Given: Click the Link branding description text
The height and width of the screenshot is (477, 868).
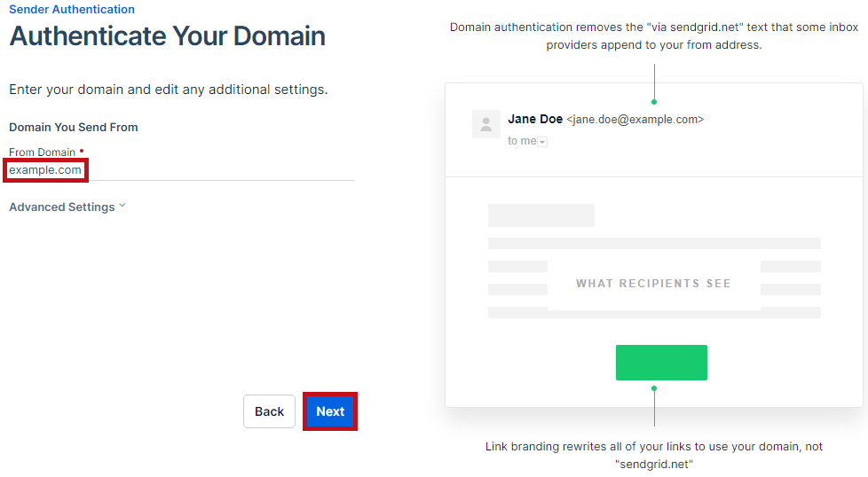Looking at the screenshot, I should pyautogui.click(x=654, y=455).
